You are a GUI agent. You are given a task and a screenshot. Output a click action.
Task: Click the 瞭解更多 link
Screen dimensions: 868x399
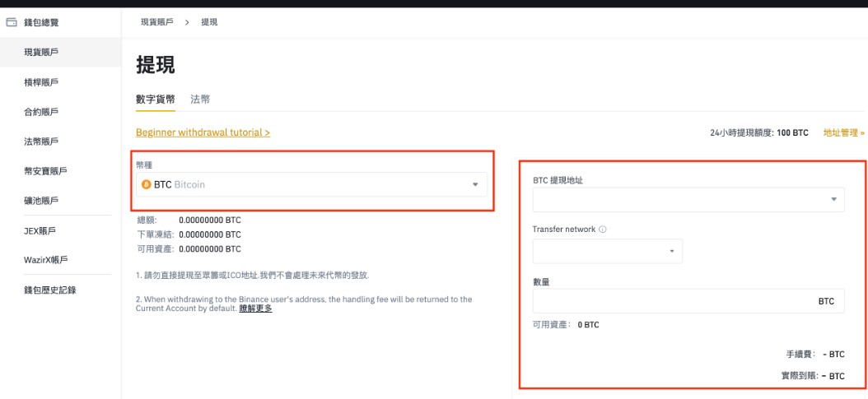tap(256, 309)
